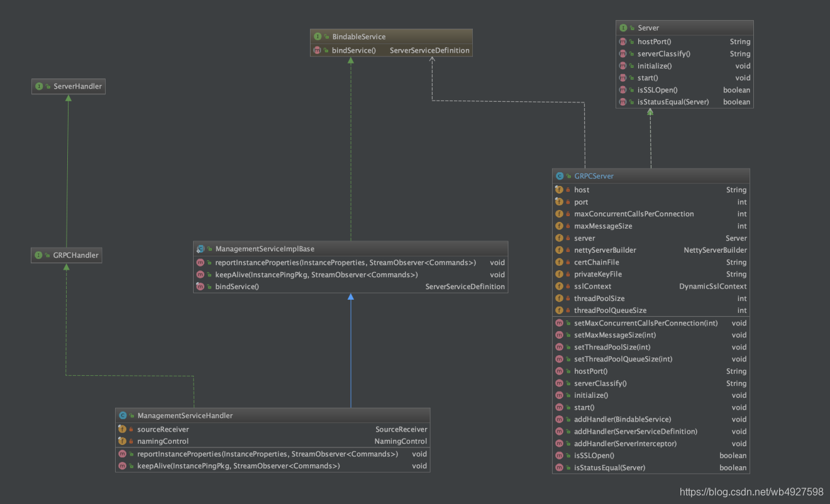Click the sourceReceiver field row
The image size is (830, 504).
273,429
